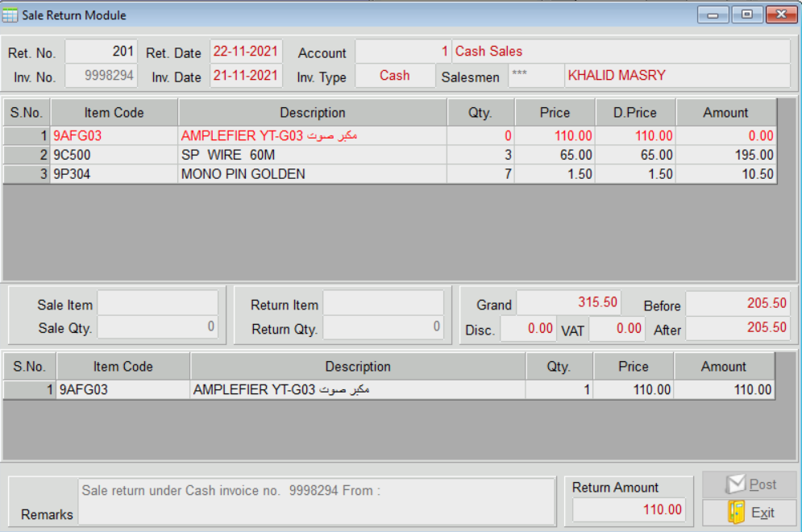Click into the Remarks text box
Viewport: 802px width, 532px height.
[x=318, y=501]
